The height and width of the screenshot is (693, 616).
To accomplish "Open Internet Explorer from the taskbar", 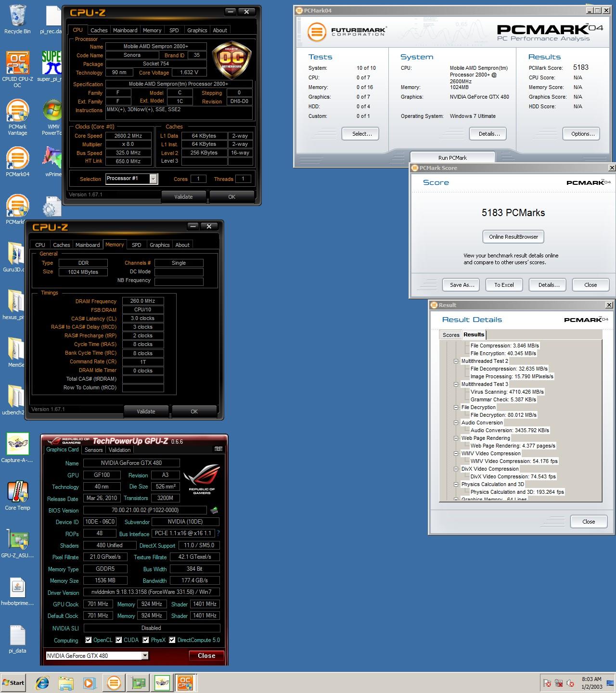I will click(x=43, y=682).
